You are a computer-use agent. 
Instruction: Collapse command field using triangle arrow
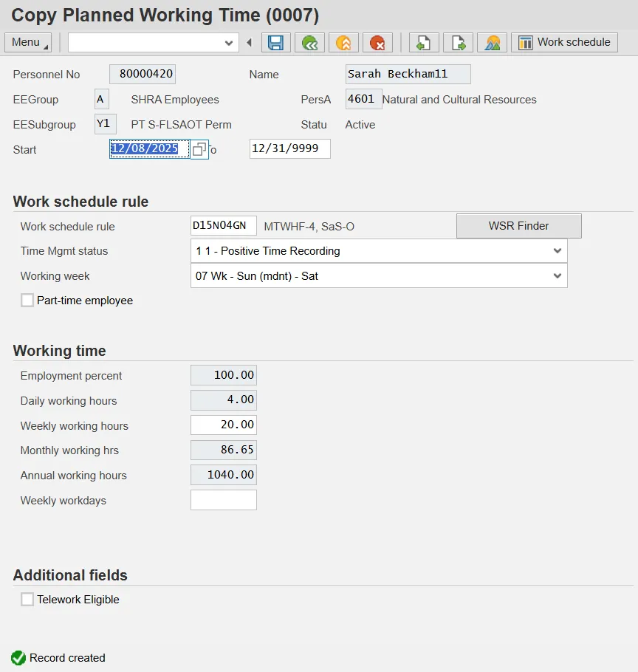tap(250, 42)
